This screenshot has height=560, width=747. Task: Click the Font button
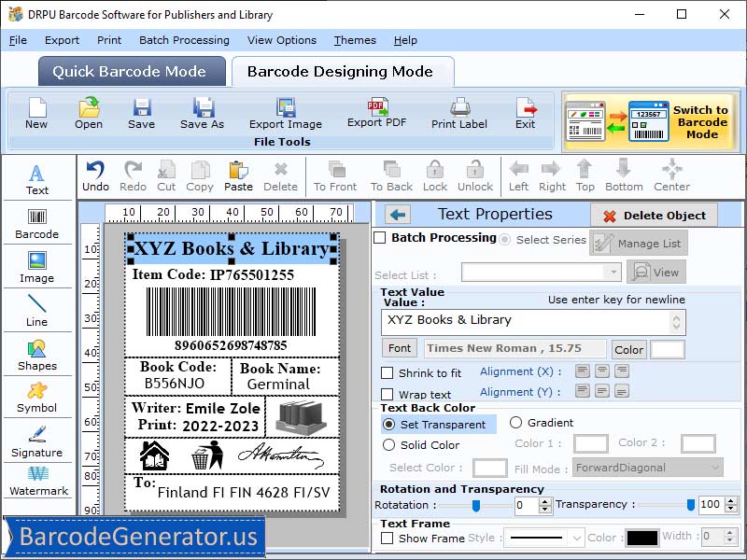(x=400, y=348)
